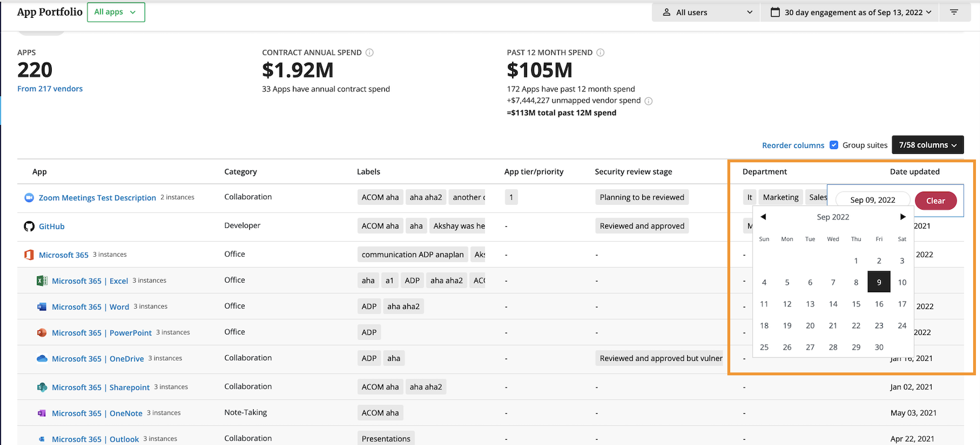Click info icon beside Contract Annual Spend

click(x=369, y=52)
